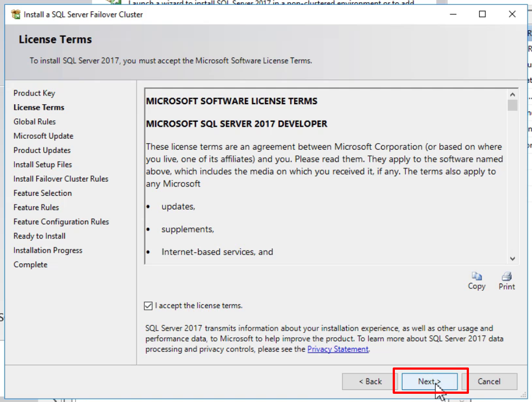Click the SQL Server setup title bar icon

point(15,14)
